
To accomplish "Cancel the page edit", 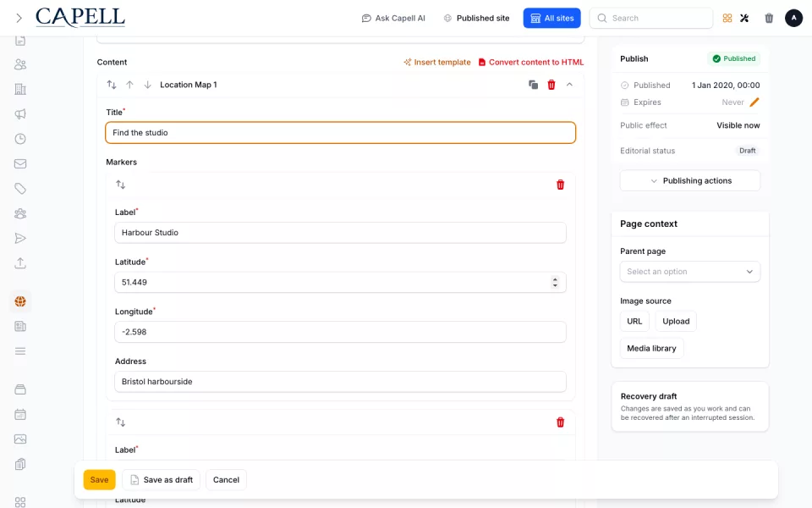I will 227,480.
